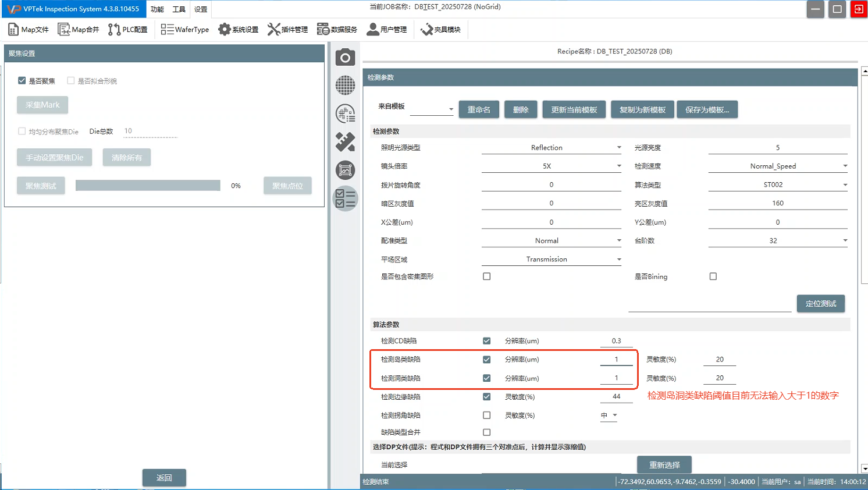The image size is (868, 490).
Task: Click the 光源亮度 value field
Action: tap(777, 148)
